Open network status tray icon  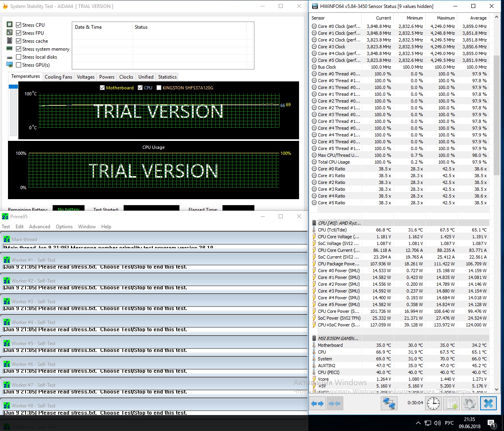click(x=428, y=423)
